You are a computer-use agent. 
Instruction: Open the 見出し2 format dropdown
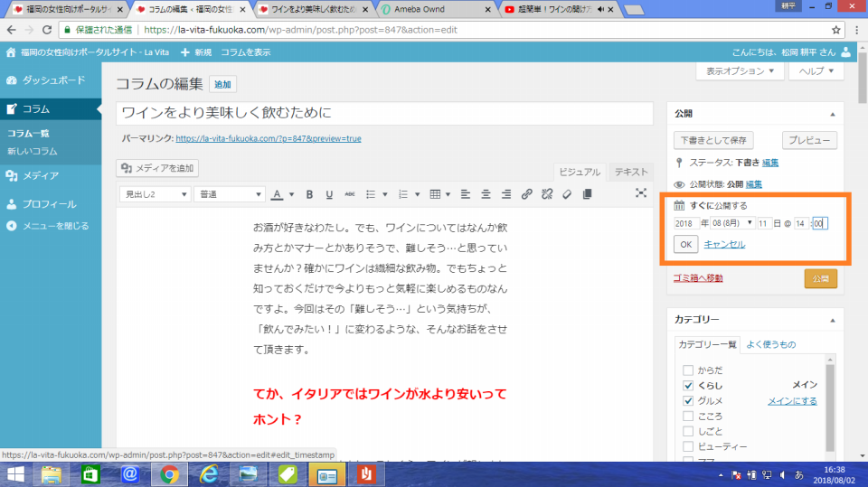pos(156,194)
